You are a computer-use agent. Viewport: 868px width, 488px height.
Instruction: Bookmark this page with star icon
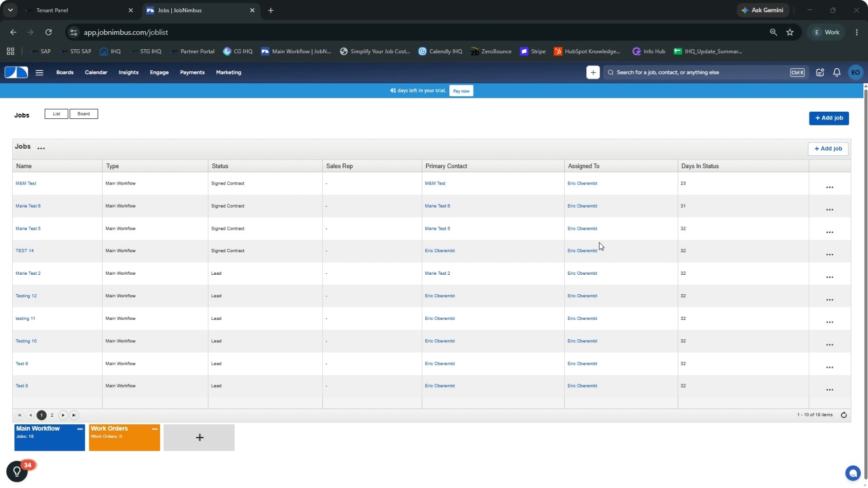tap(790, 32)
